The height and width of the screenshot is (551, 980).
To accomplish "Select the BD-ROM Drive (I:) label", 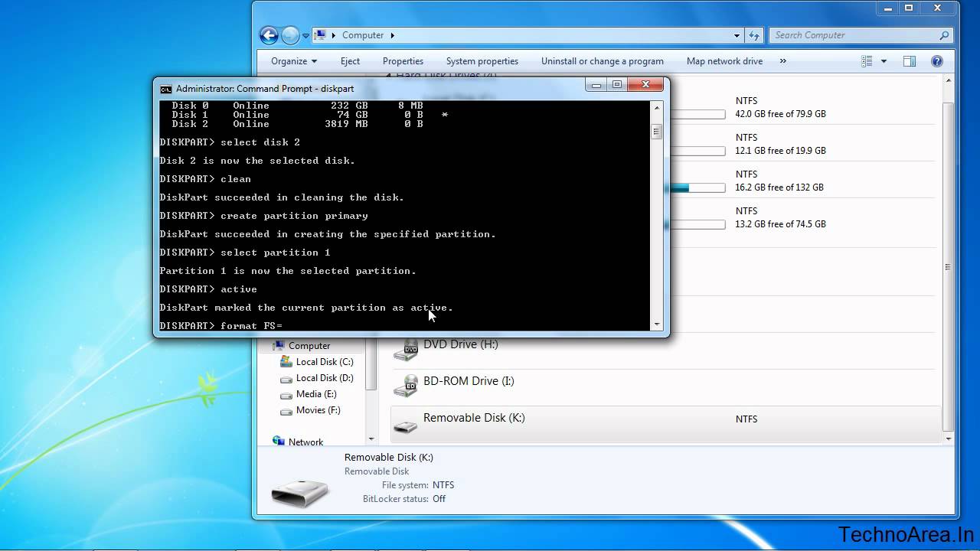I will pyautogui.click(x=469, y=381).
